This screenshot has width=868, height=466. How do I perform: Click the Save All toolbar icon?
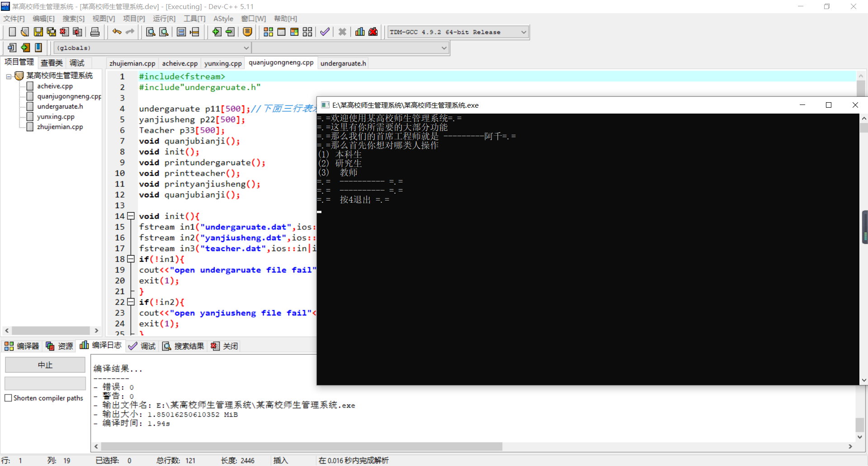pos(52,32)
